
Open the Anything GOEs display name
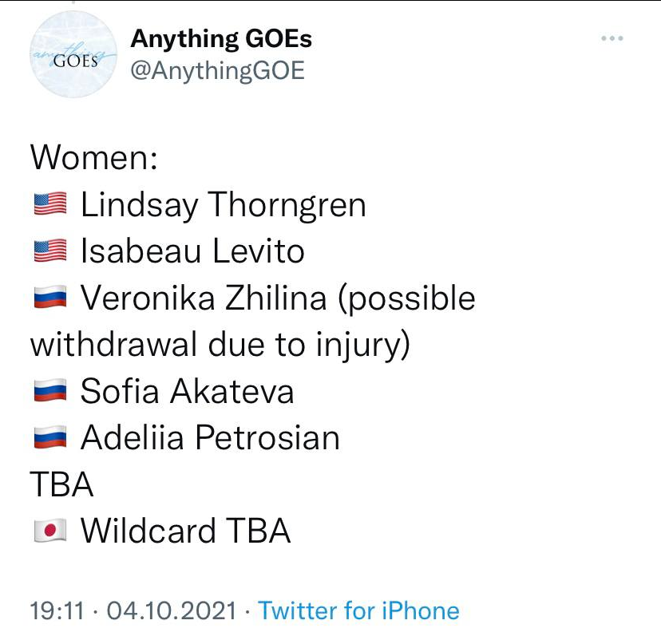[x=221, y=38]
